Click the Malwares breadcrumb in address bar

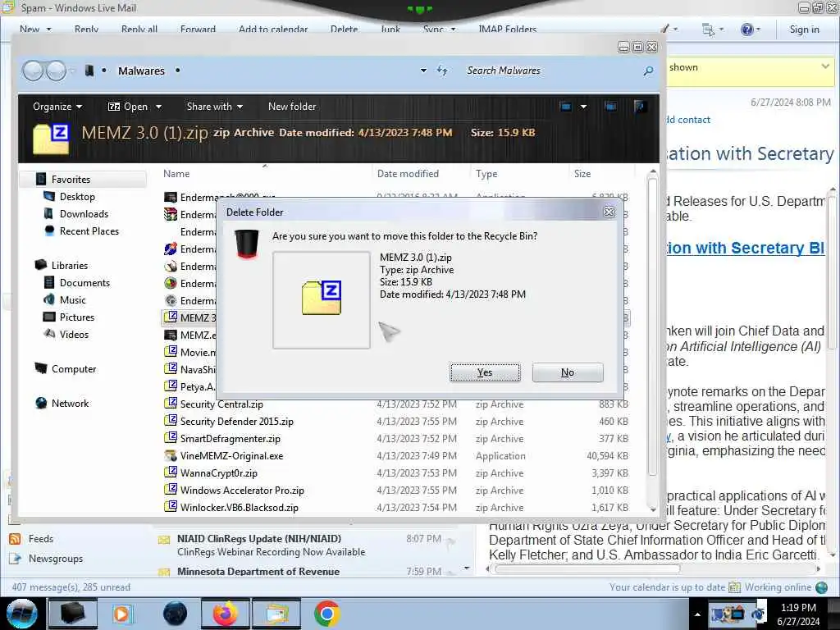(x=141, y=71)
